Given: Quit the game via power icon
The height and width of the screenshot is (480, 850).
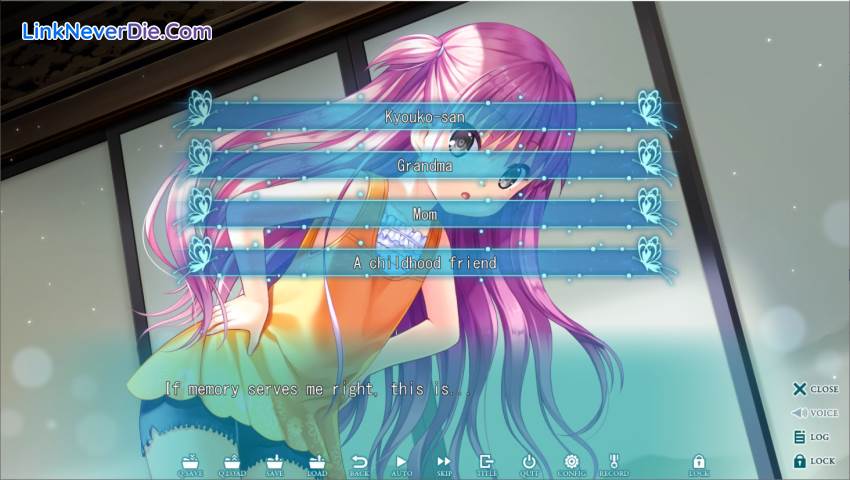Looking at the screenshot, I should pos(529,464).
